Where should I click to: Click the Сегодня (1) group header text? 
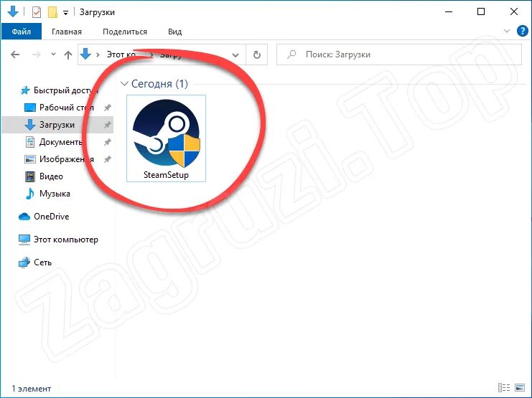click(x=159, y=84)
